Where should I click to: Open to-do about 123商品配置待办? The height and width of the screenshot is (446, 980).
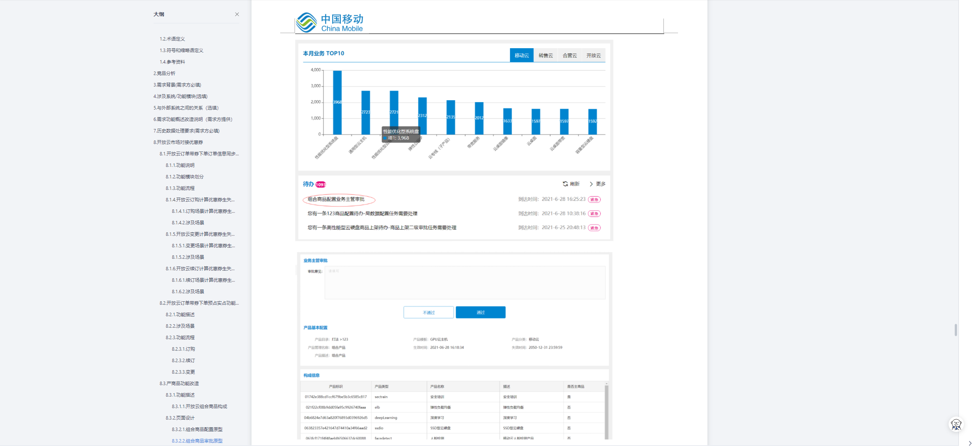(362, 214)
